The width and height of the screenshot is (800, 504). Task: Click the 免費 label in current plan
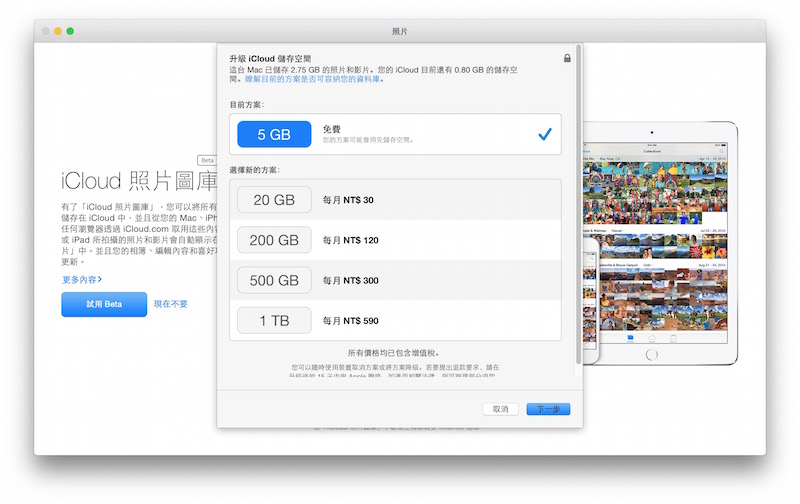point(332,129)
